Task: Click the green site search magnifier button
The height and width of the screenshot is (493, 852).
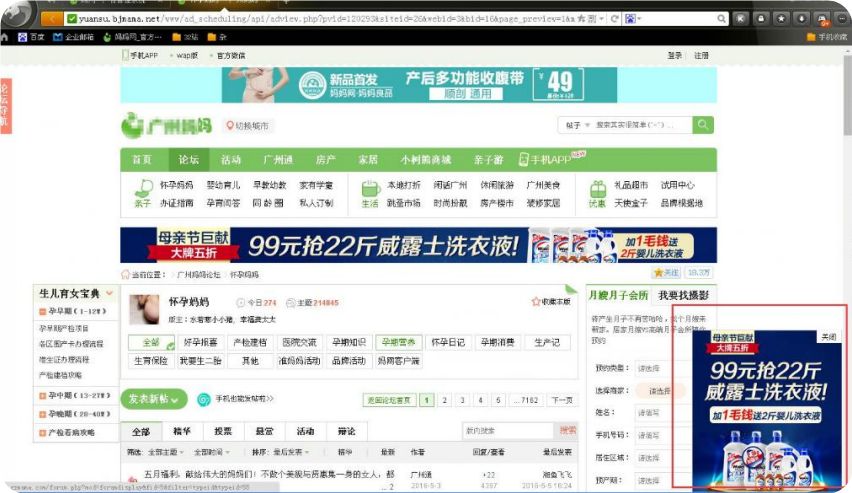Action: (x=703, y=125)
